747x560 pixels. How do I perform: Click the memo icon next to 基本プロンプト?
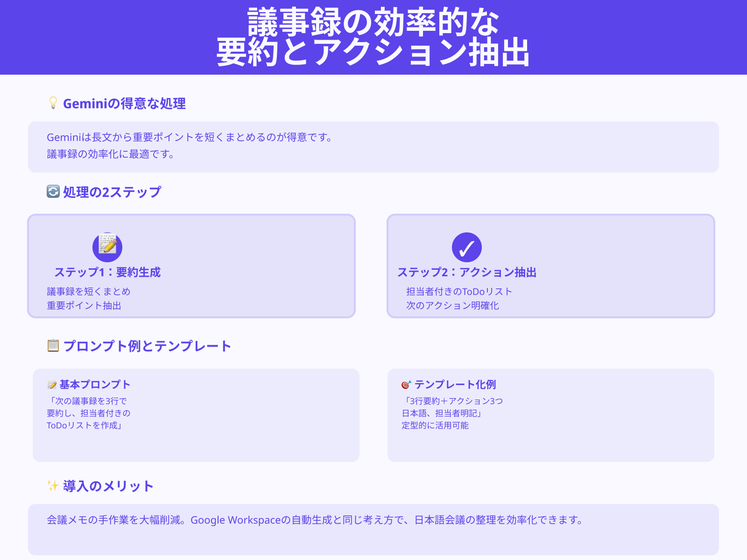pyautogui.click(x=51, y=384)
